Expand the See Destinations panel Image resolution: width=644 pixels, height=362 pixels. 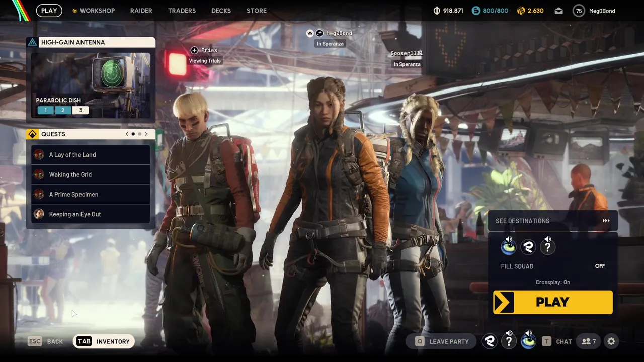552,221
